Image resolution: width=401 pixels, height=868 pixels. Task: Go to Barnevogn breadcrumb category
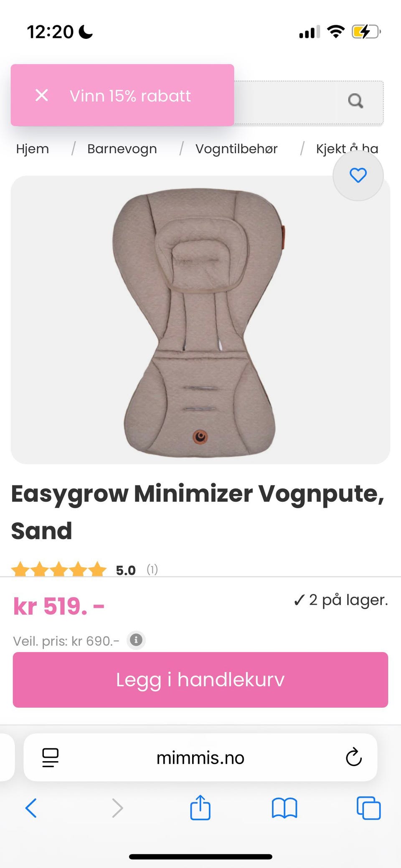[x=122, y=149]
